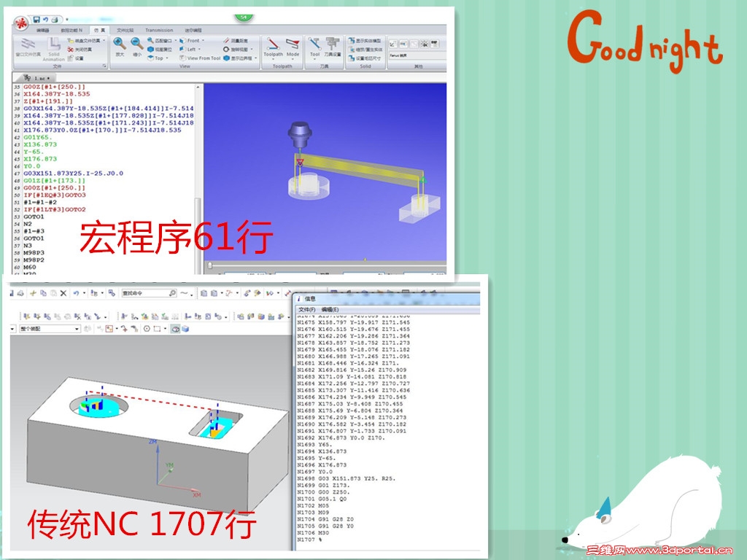The width and height of the screenshot is (747, 560).
Task: Click the 编辑(E) menu in 信息 window
Action: 330,309
